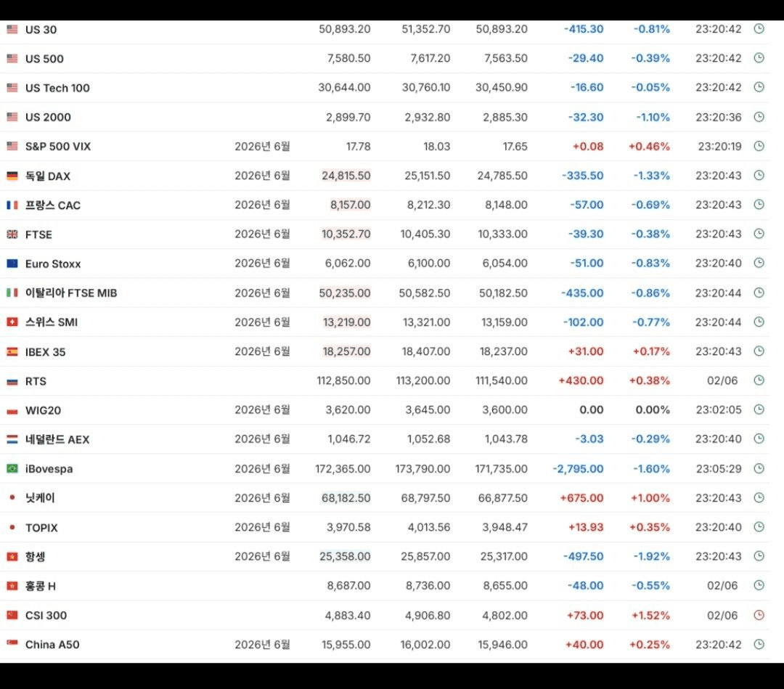Viewport: 784px width, 689px height.
Task: Click the clock icon in WIG20 row
Action: coord(759,409)
